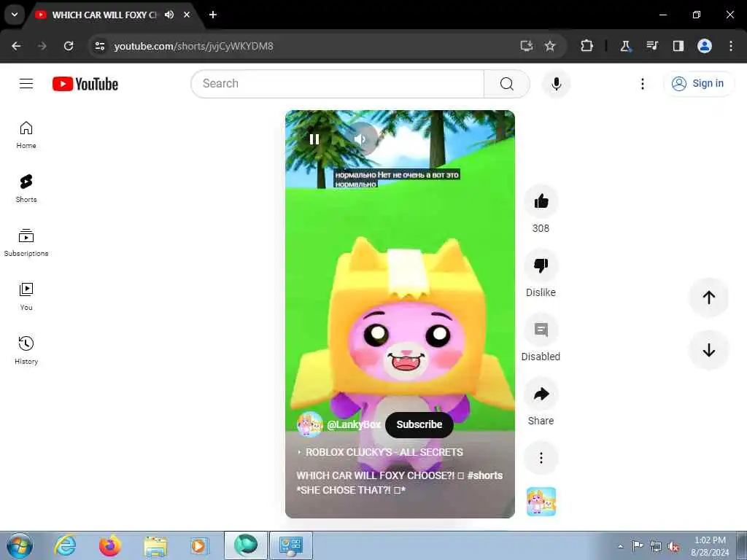Open the Chrome three-dot menu
The width and height of the screenshot is (747, 560).
(x=731, y=46)
